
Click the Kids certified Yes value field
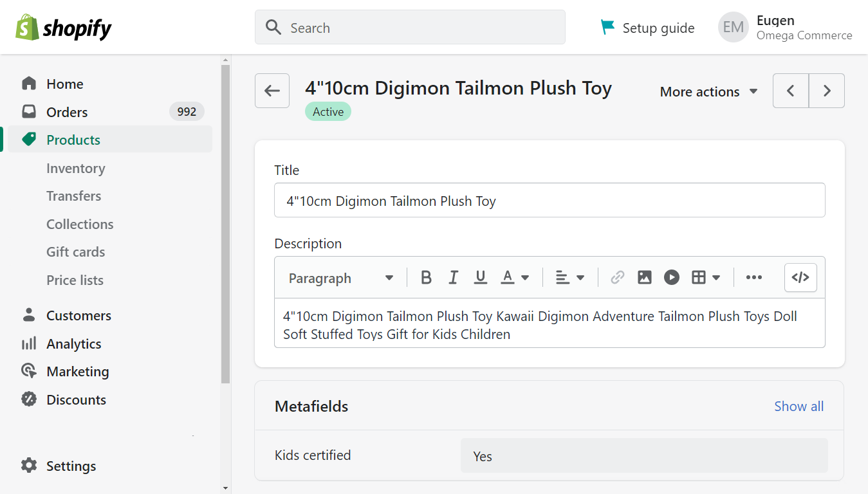coord(644,455)
